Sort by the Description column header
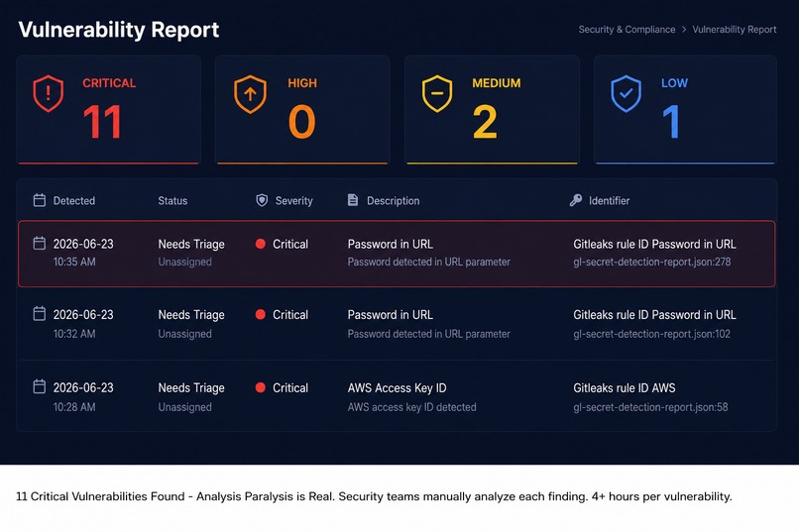Image resolution: width=799 pixels, height=532 pixels. point(394,200)
